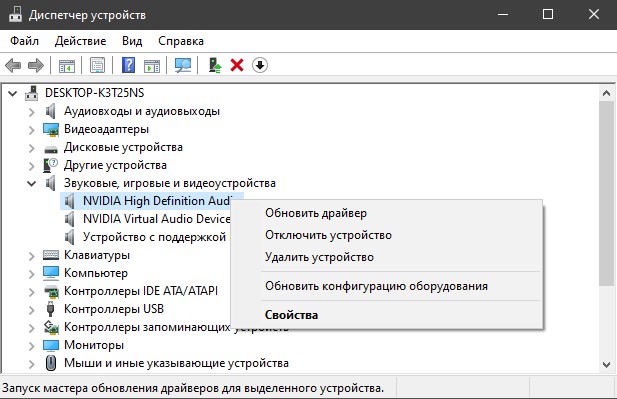Image resolution: width=617 pixels, height=399 pixels.
Task: Expand the Компьютер node
Action: (x=32, y=274)
